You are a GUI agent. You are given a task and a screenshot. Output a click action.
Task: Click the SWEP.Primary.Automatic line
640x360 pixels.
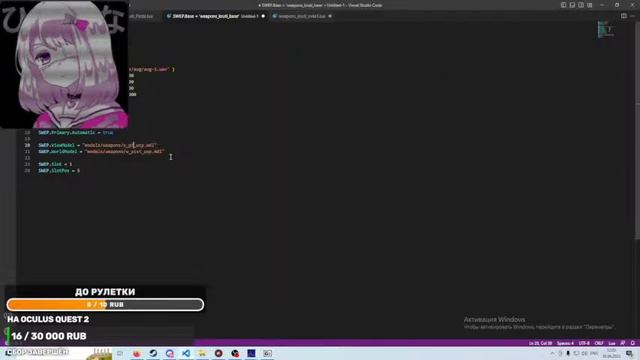click(76, 133)
